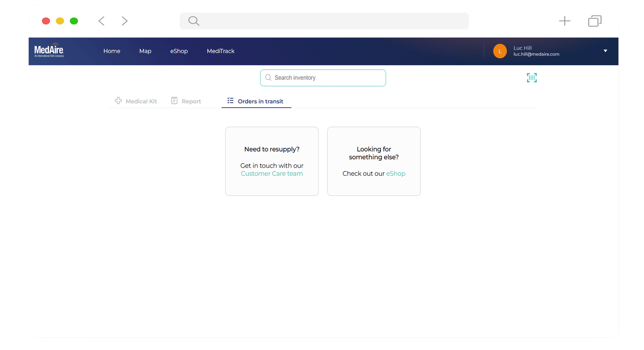Image resolution: width=644 pixels, height=350 pixels.
Task: Click the browser tab overview icon
Action: (594, 20)
